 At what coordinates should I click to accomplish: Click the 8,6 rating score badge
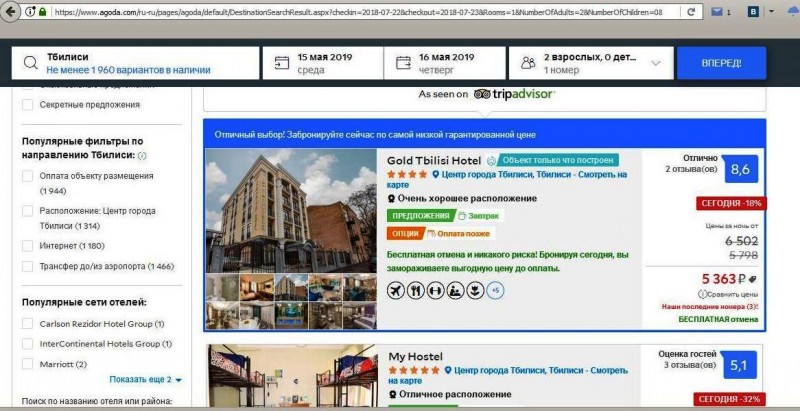coord(741,169)
